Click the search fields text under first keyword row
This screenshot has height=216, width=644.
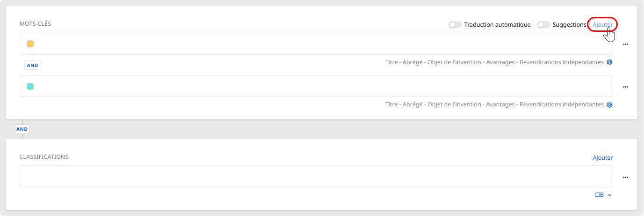click(494, 62)
